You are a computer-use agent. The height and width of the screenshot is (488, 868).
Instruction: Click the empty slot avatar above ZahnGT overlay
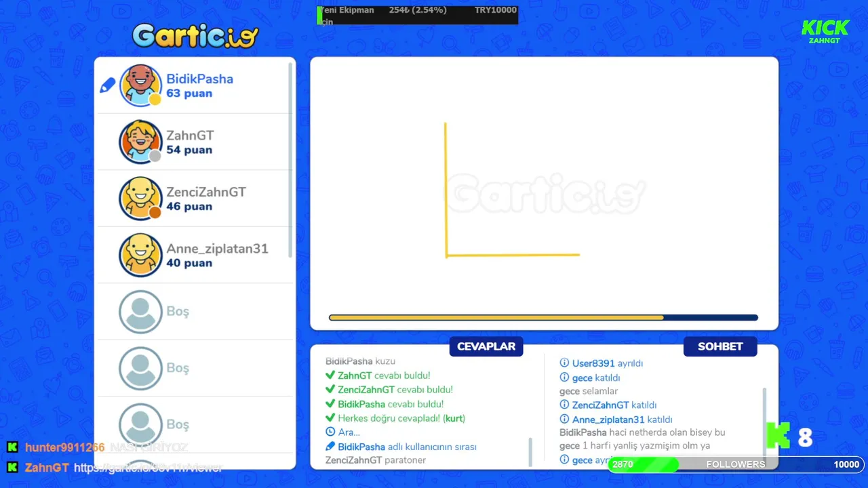[x=141, y=424]
